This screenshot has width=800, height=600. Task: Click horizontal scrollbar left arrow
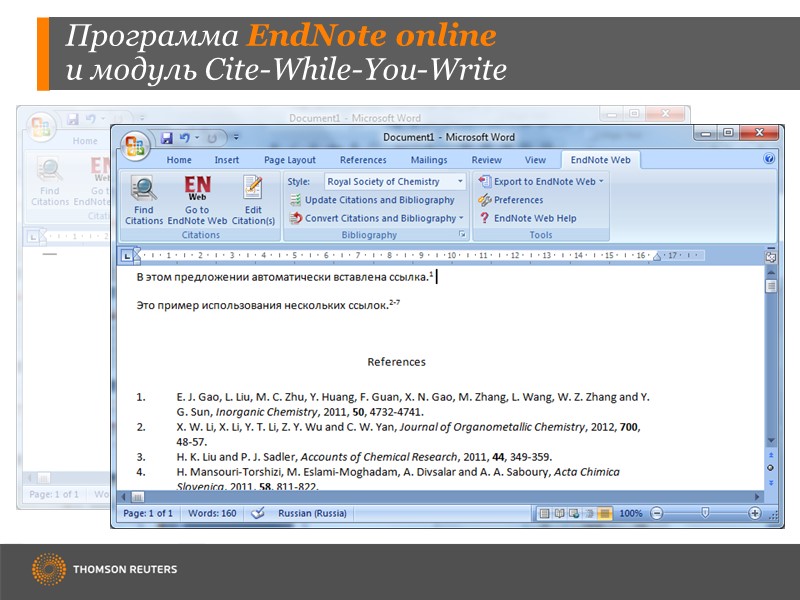(x=123, y=496)
